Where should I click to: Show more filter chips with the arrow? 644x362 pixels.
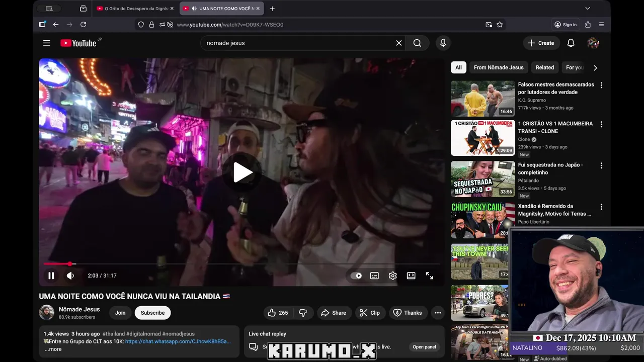pos(595,68)
